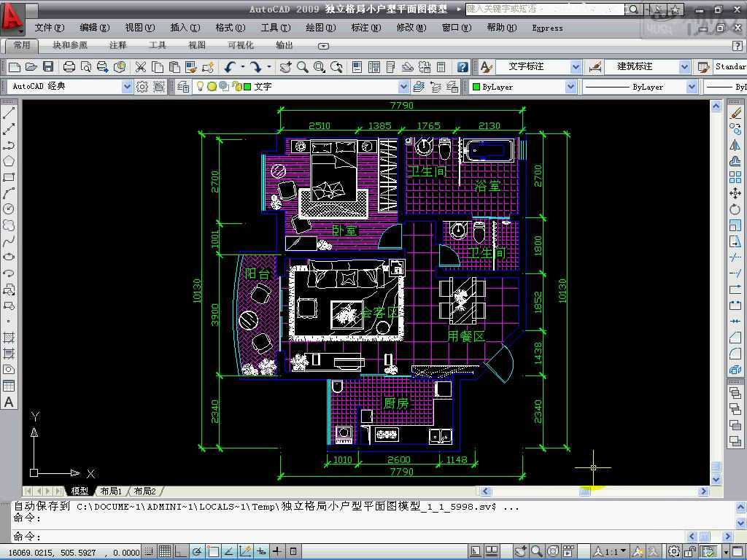Expand the 文字 layer dropdown
This screenshot has width=747, height=560.
click(403, 87)
